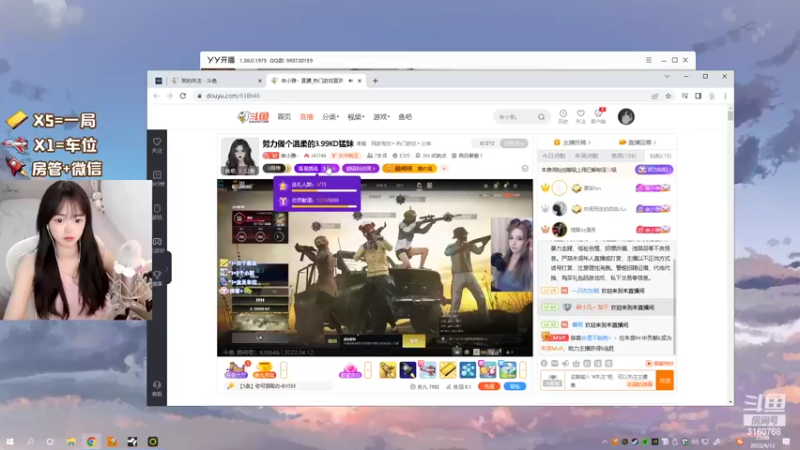Switch to the 本周 ranking tab

click(587, 156)
